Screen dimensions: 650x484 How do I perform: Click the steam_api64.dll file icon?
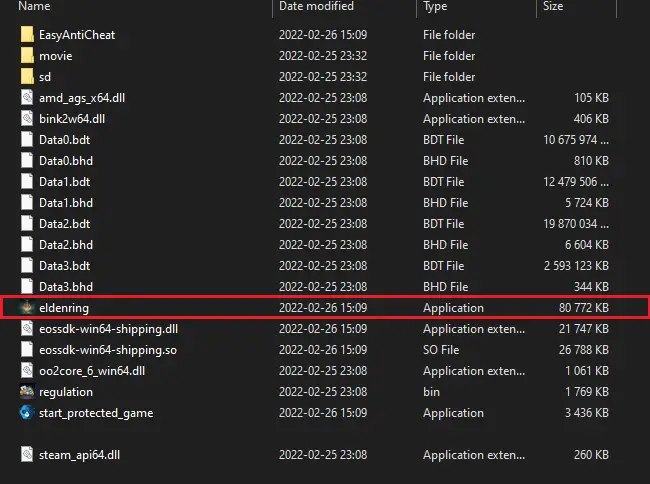(x=27, y=455)
